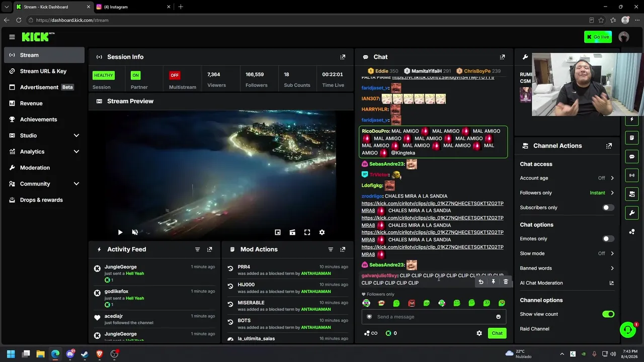Open the activity lightning icon in right rail
Viewport: 644px width, 362px height.
click(632, 119)
